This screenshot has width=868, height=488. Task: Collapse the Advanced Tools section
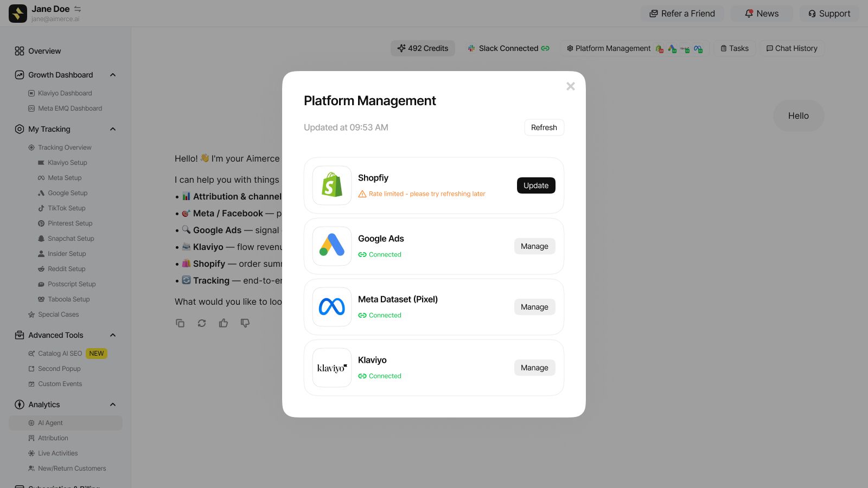113,335
